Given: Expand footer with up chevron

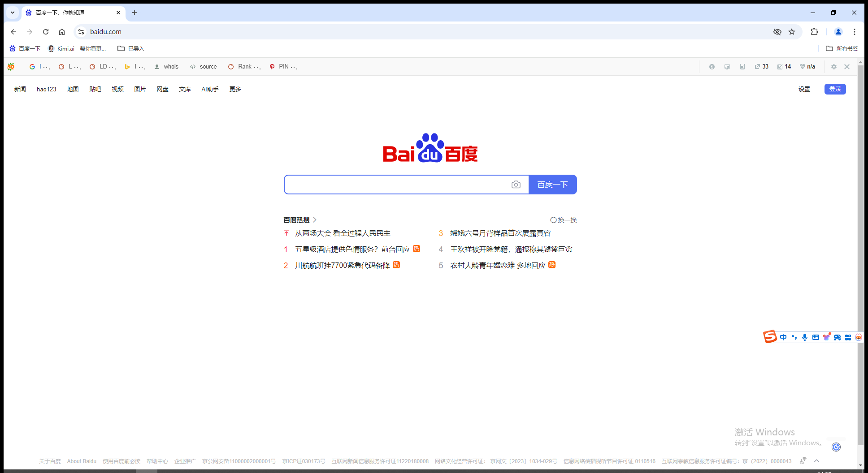Looking at the screenshot, I should [817, 461].
